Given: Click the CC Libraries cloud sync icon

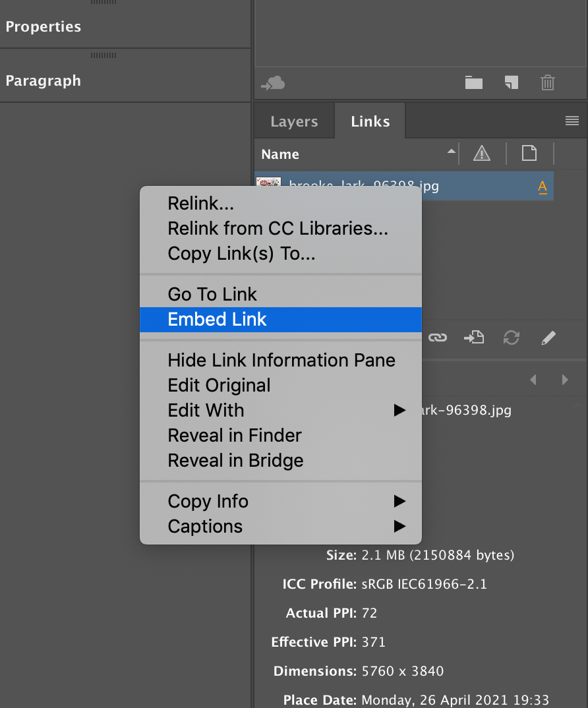Looking at the screenshot, I should pos(273,83).
